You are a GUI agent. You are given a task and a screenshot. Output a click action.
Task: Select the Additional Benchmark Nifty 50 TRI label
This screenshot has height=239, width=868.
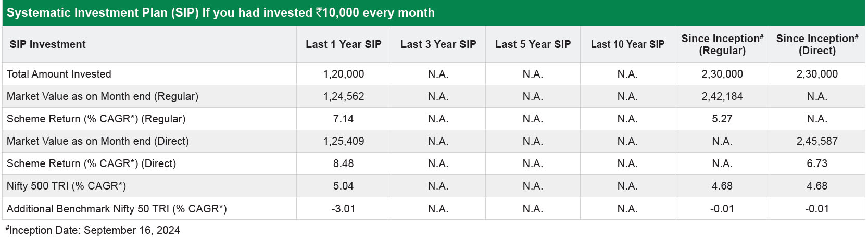[x=117, y=209]
